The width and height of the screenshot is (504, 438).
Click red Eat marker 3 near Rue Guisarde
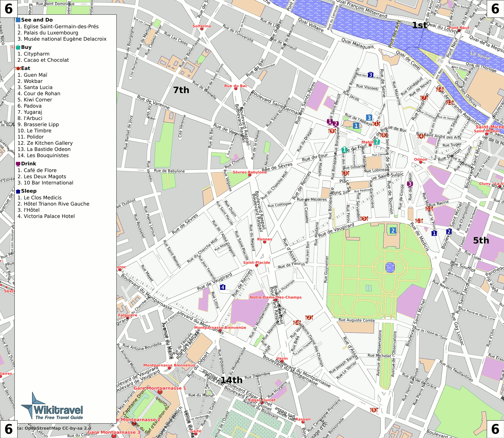tap(345, 173)
